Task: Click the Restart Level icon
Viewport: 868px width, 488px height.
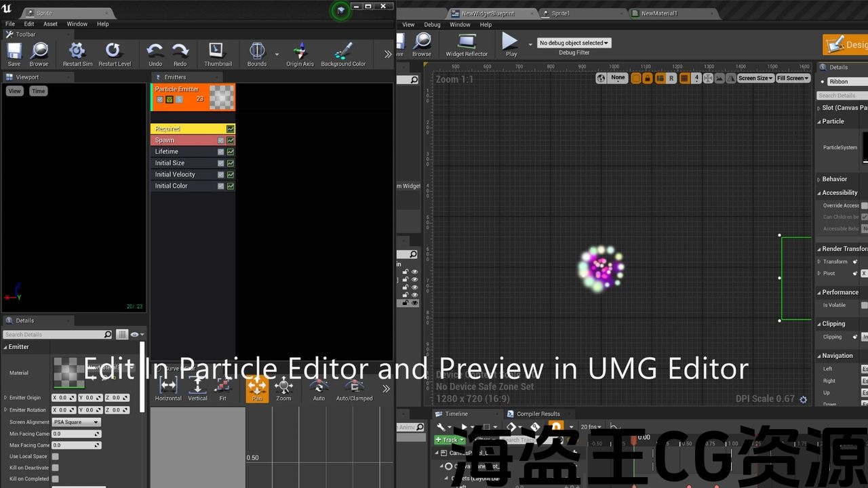Action: click(114, 52)
